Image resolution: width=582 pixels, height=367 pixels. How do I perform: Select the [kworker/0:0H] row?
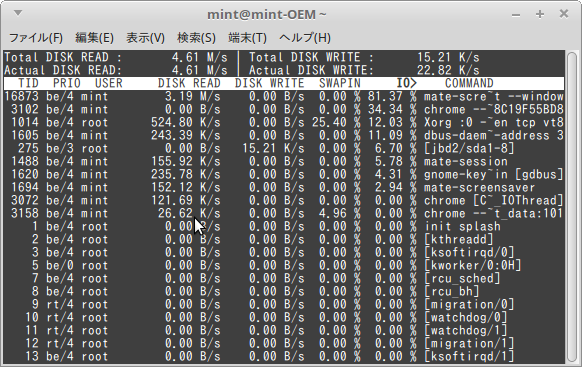pyautogui.click(x=284, y=265)
